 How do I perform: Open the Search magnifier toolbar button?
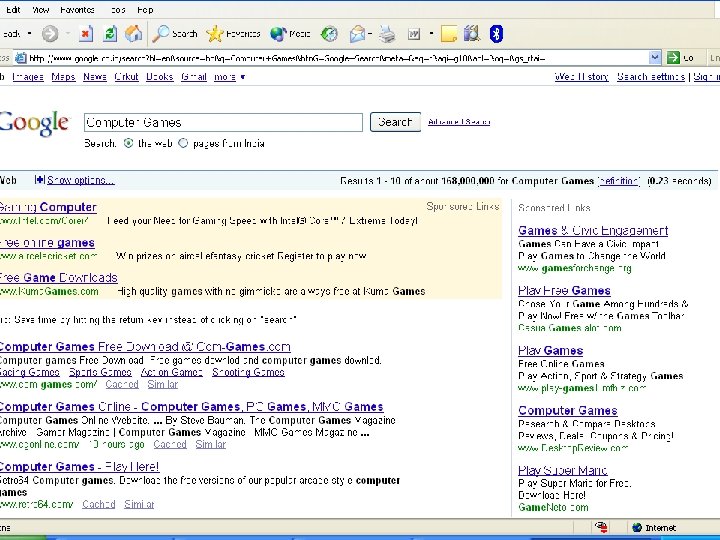pos(175,34)
